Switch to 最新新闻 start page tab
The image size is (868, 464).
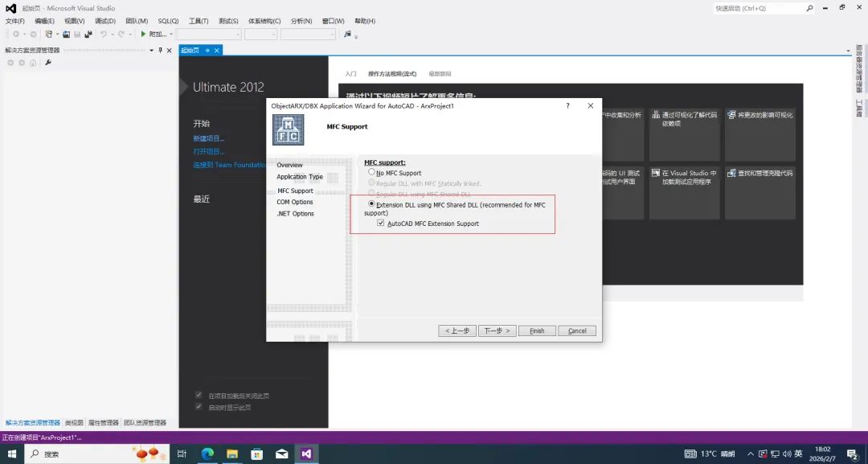440,74
